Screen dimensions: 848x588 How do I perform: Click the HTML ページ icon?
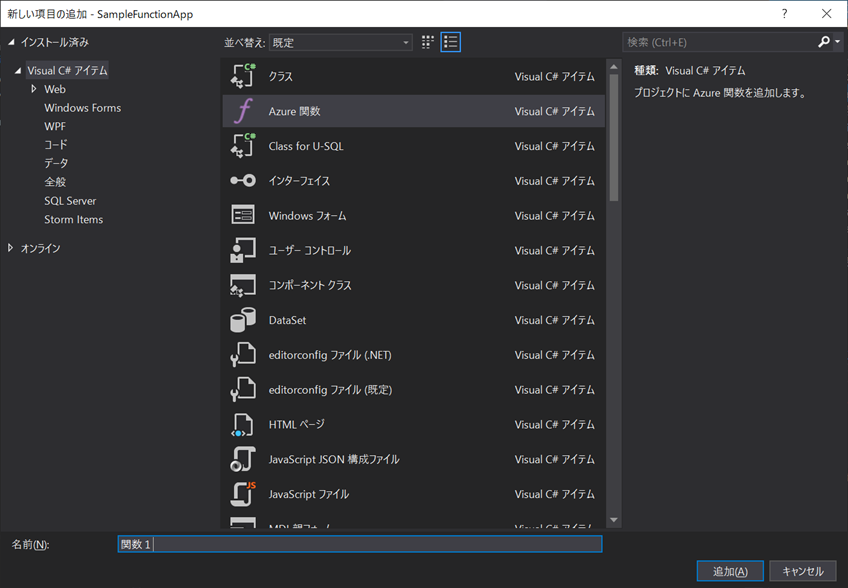pyautogui.click(x=242, y=425)
